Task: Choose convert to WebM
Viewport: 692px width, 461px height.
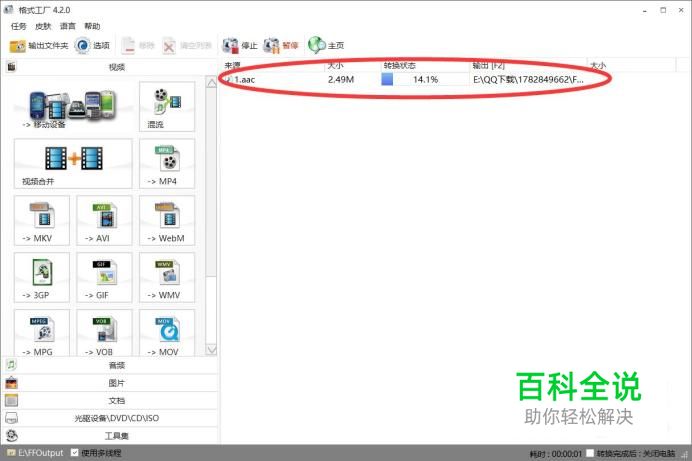Action: [167, 221]
